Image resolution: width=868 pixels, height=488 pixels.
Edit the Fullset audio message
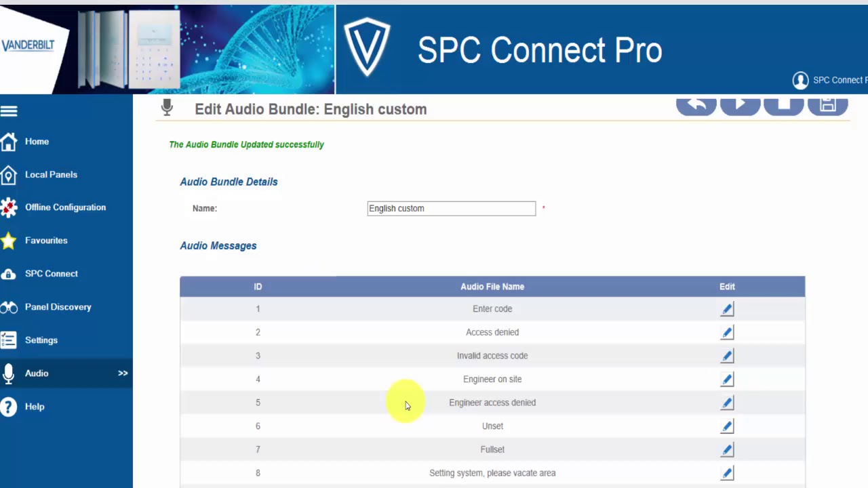click(x=727, y=450)
